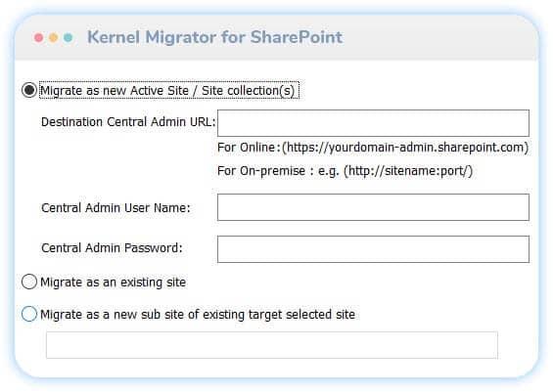Focus the Central Admin User Name field
Screen dimensions: 553x392
point(373,207)
